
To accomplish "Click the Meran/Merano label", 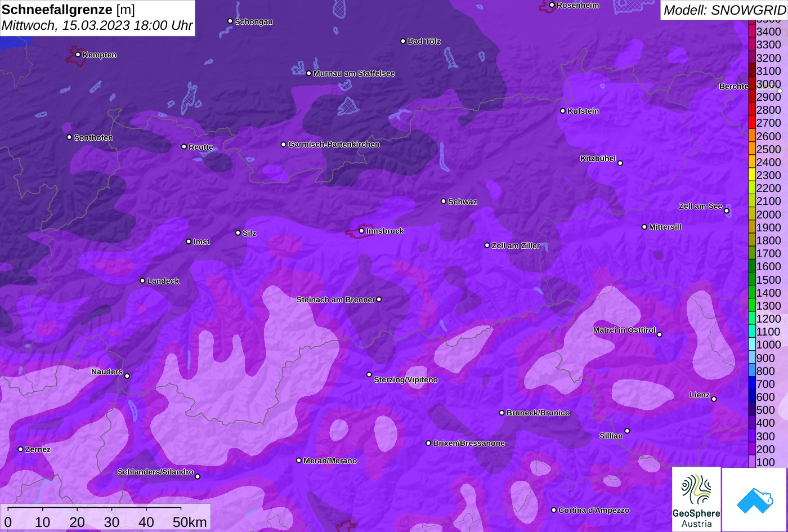I will pos(330,461).
